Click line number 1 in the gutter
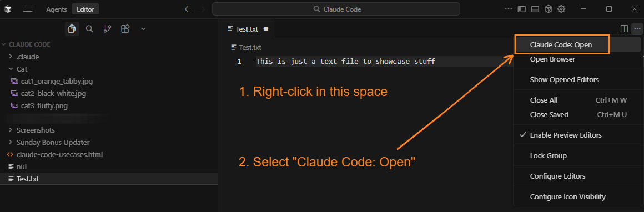The image size is (644, 212). click(239, 62)
